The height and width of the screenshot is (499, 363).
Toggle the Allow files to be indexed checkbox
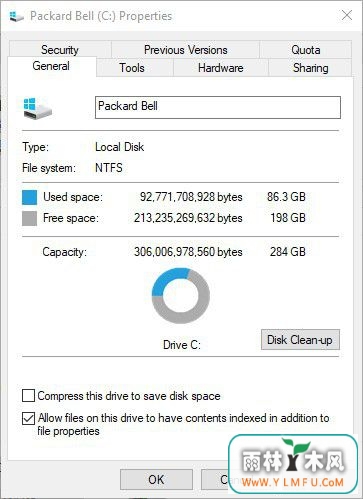point(28,418)
